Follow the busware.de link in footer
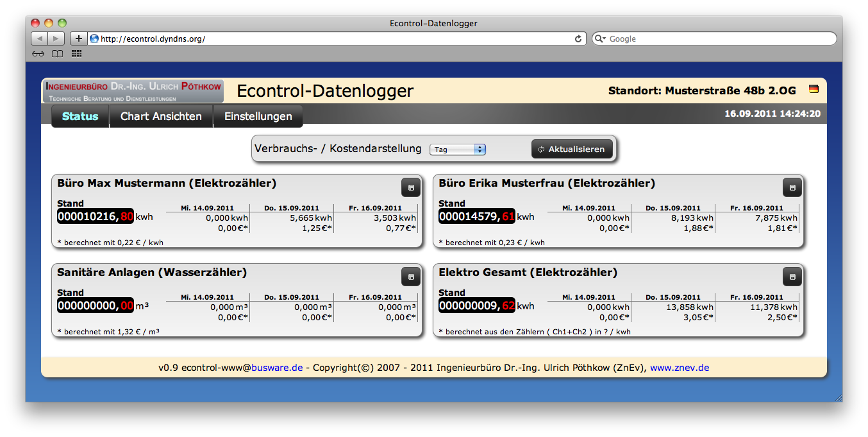Screen dimensions: 868x437 coord(277,368)
